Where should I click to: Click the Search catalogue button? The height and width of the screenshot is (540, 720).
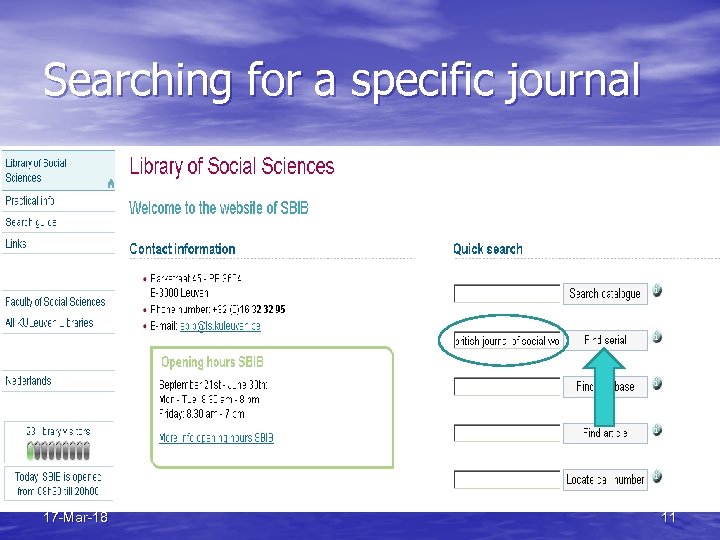605,293
